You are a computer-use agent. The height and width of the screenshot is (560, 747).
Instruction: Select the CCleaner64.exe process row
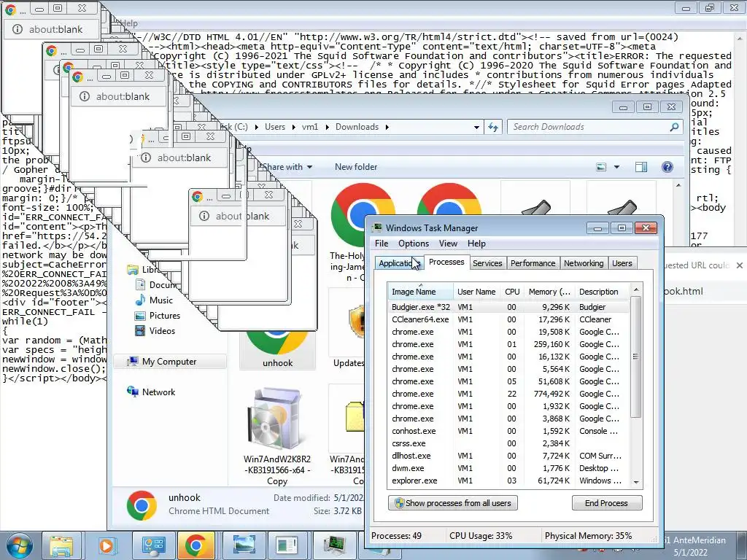(x=508, y=319)
